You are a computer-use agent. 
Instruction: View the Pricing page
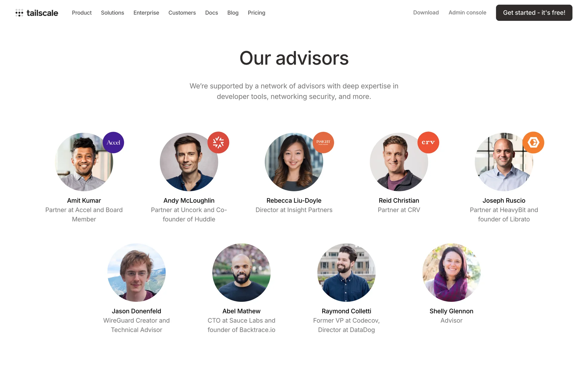pos(256,13)
